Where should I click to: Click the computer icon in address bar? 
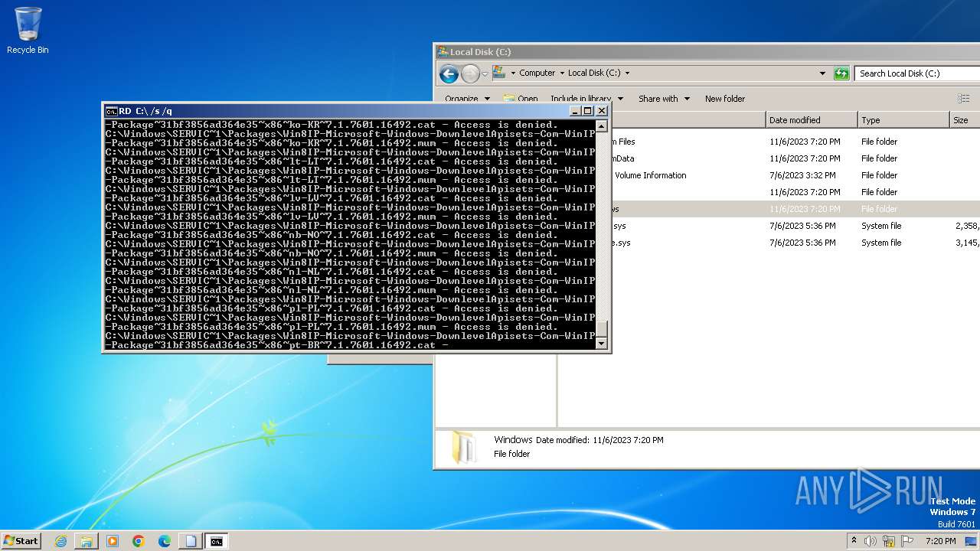(x=499, y=73)
